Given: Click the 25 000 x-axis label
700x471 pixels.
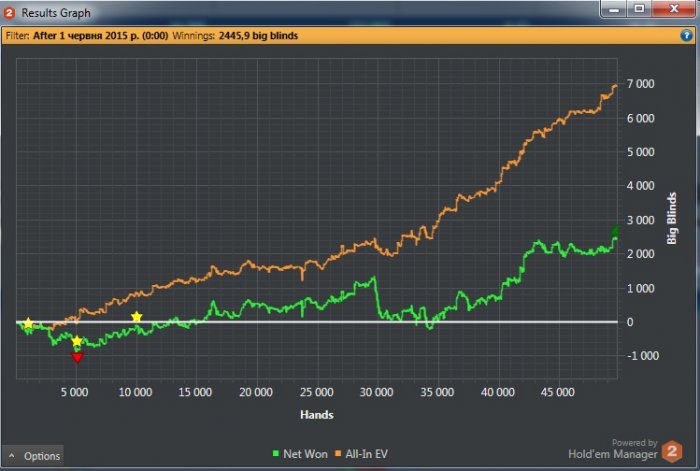Looking at the screenshot, I should point(317,392).
